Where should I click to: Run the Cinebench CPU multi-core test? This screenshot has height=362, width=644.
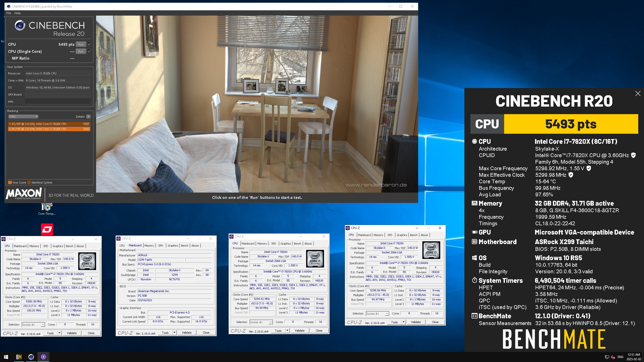pos(81,44)
